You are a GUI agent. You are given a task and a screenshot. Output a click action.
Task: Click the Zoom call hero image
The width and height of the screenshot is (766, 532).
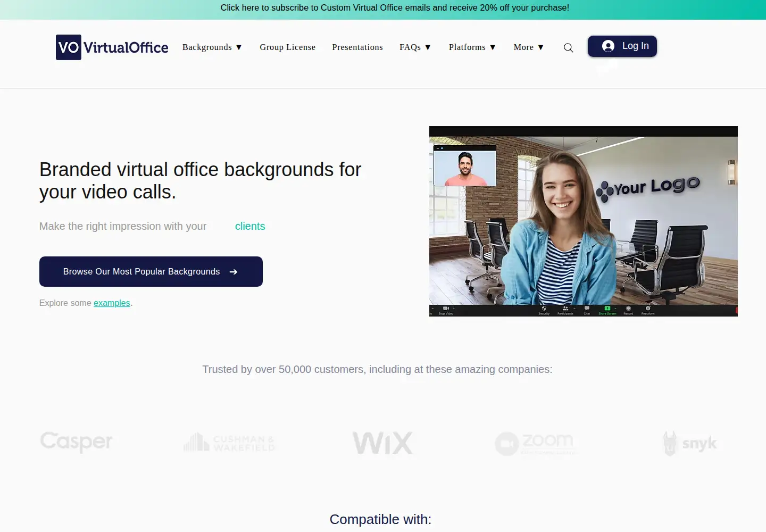(584, 221)
